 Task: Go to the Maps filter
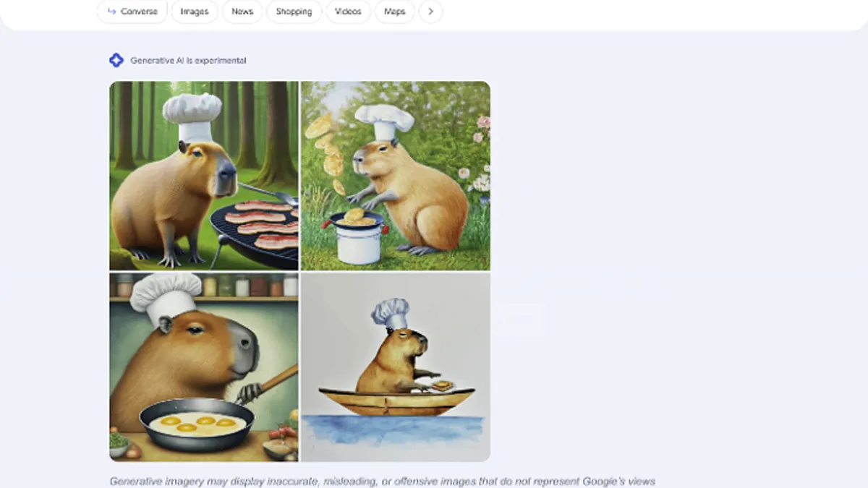(394, 12)
